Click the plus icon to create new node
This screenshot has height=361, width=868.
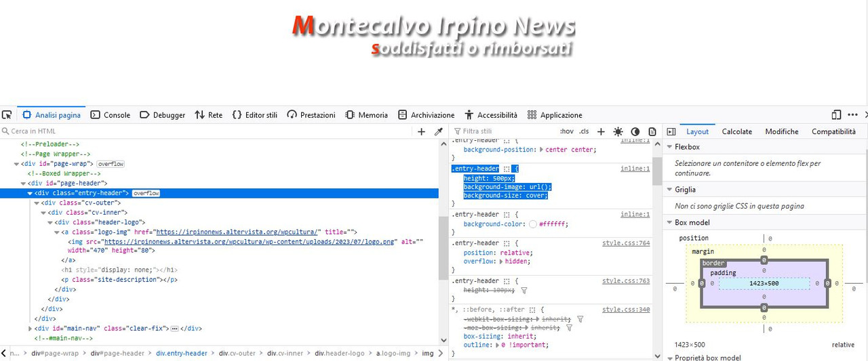421,131
